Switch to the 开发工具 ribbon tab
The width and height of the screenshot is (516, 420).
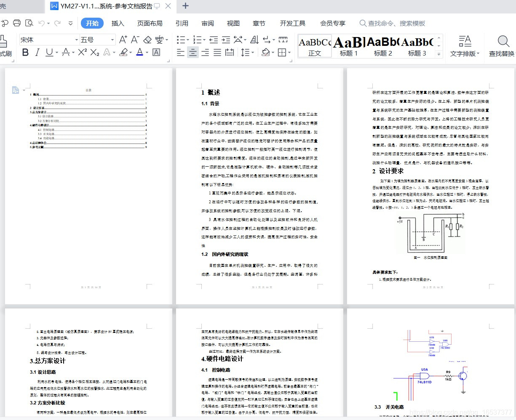pos(293,23)
